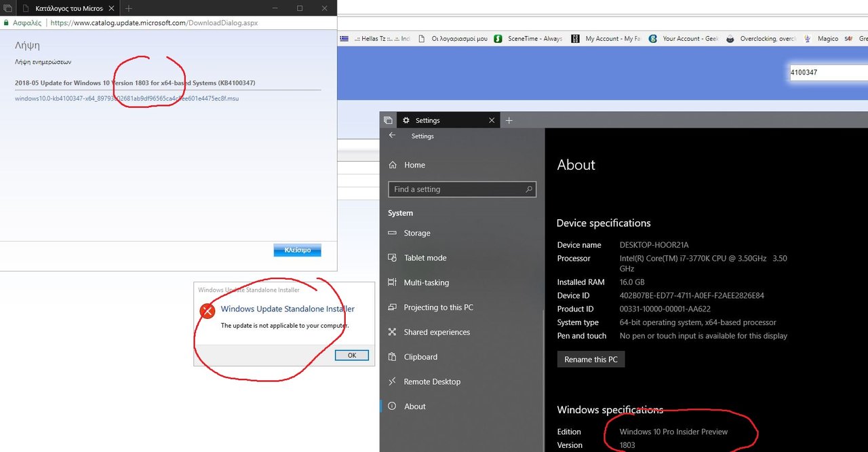Select the About page in sidebar
Screen dimensions: 868x452
click(414, 407)
